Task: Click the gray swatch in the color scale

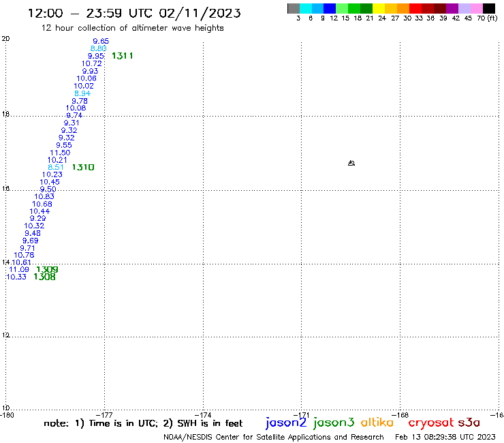Action: [294, 8]
